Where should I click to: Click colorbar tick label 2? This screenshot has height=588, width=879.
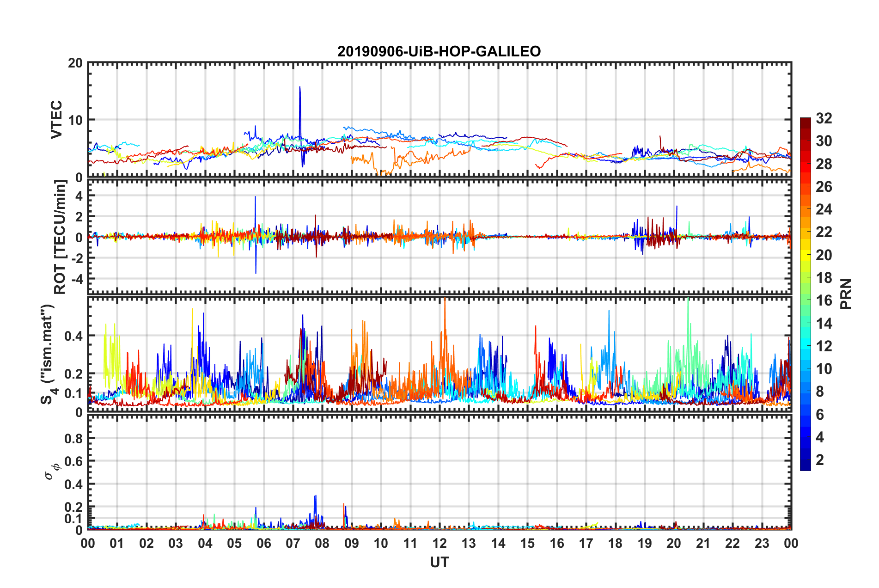(820, 460)
